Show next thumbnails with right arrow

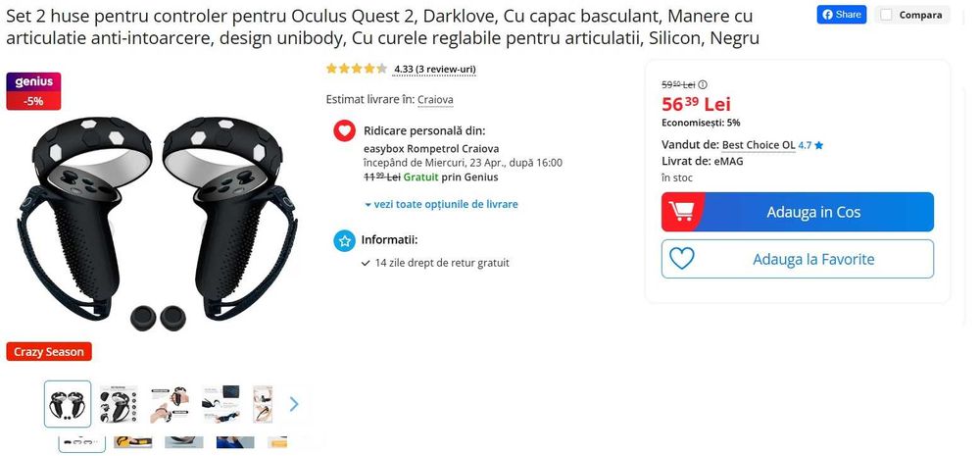(294, 404)
